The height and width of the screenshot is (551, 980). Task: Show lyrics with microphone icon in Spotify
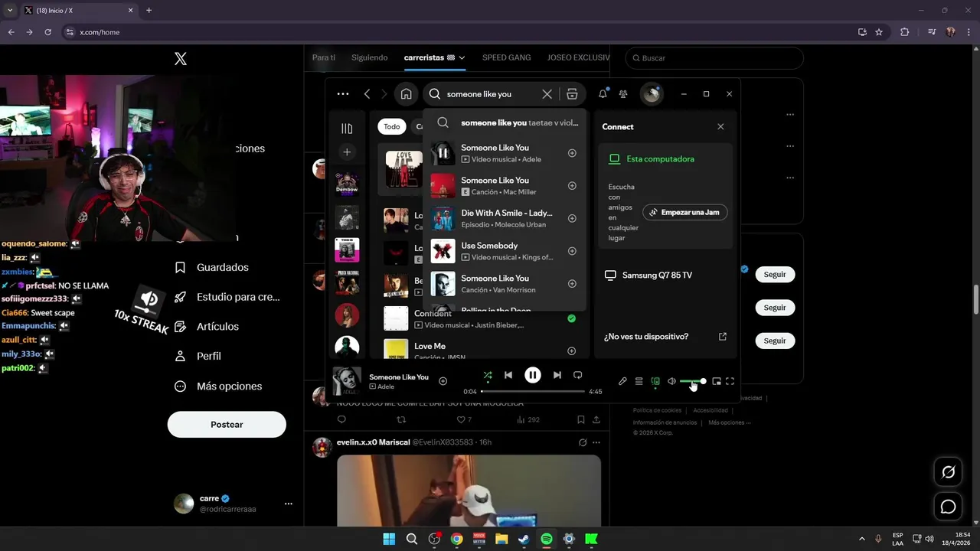tap(622, 381)
